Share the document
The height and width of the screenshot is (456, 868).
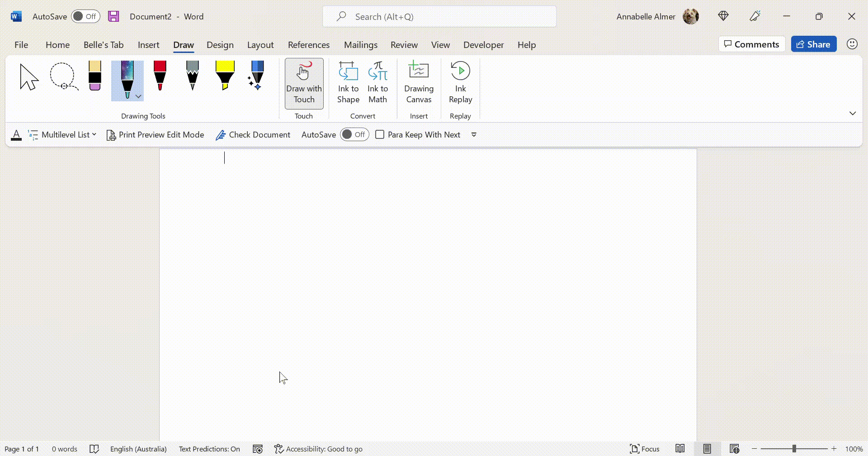(x=813, y=44)
